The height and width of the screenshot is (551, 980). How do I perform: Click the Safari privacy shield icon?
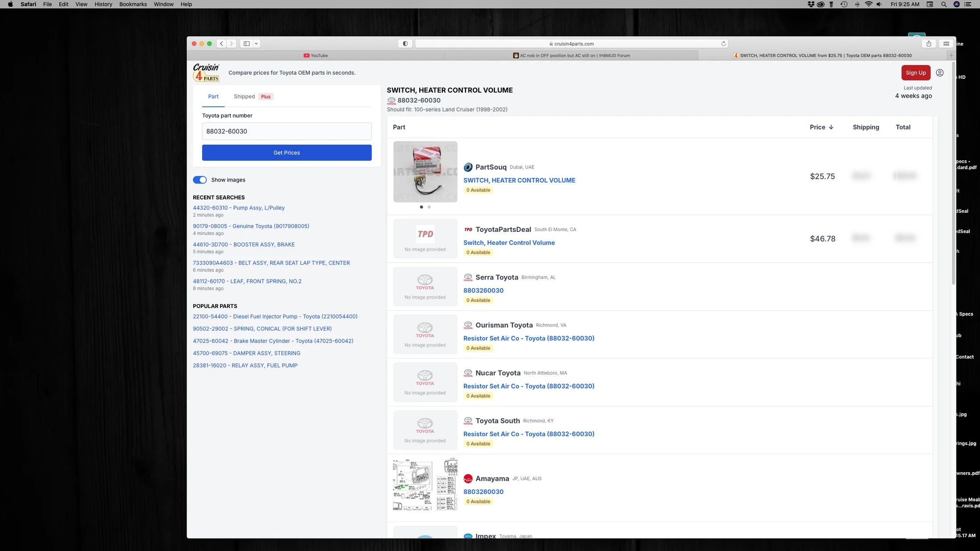pyautogui.click(x=405, y=44)
